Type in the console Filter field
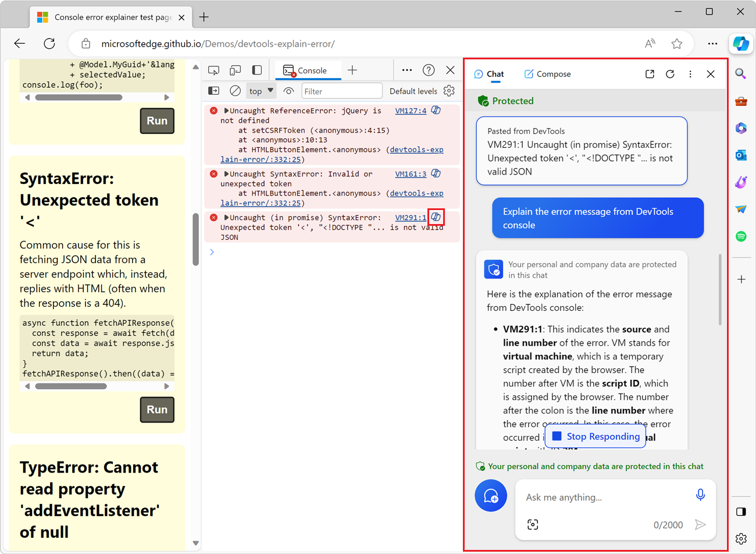The height and width of the screenshot is (554, 756). [342, 91]
